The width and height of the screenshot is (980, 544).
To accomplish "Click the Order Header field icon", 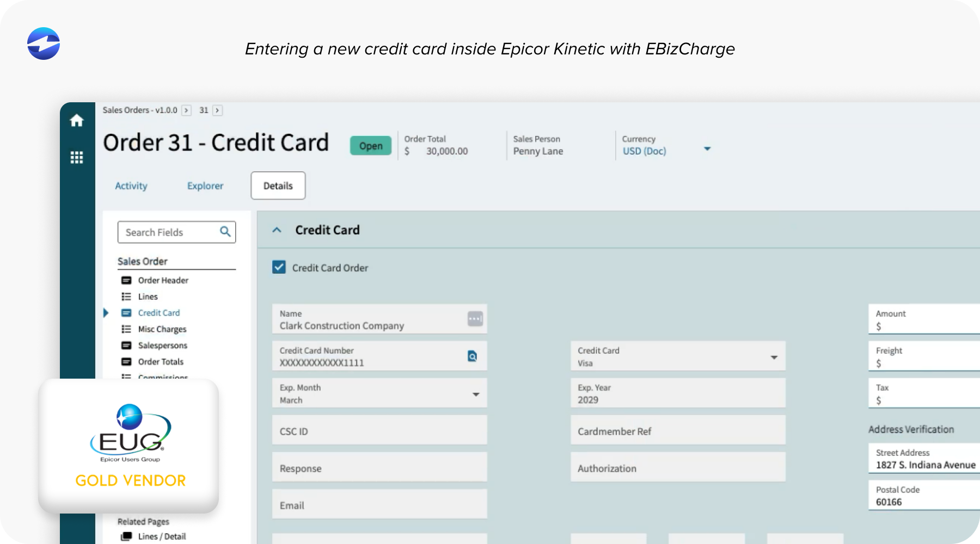I will 125,280.
